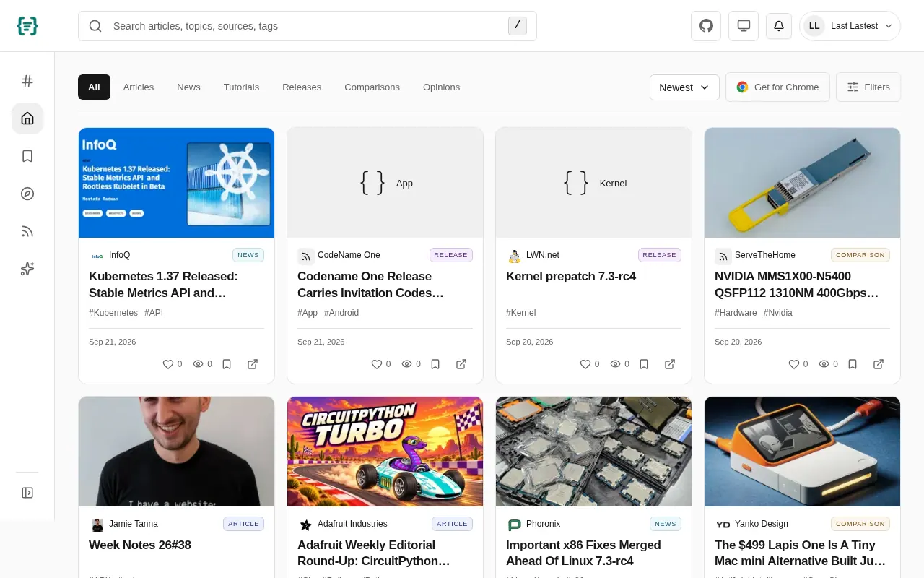Screen dimensions: 924x578
Task: Bookmark the Kubernetes 1.37 Released card
Action: tap(227, 364)
